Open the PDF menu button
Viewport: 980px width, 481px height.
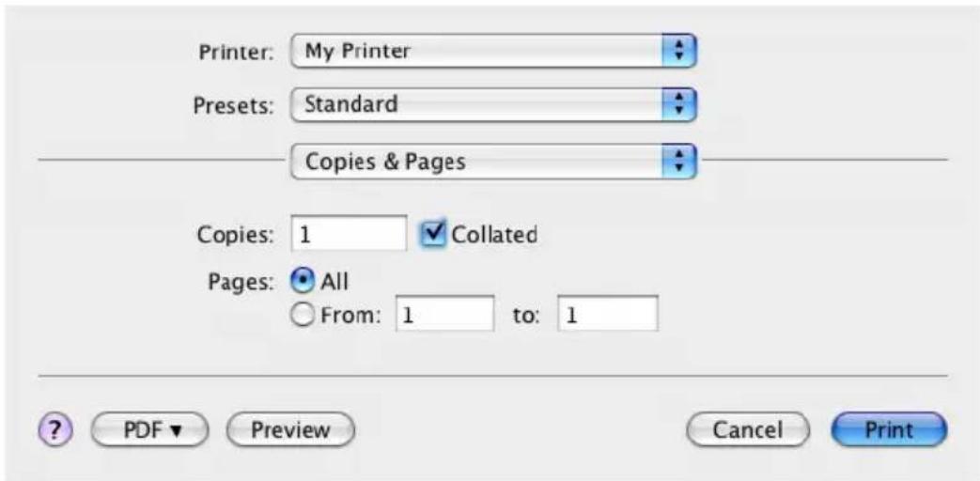click(x=149, y=429)
